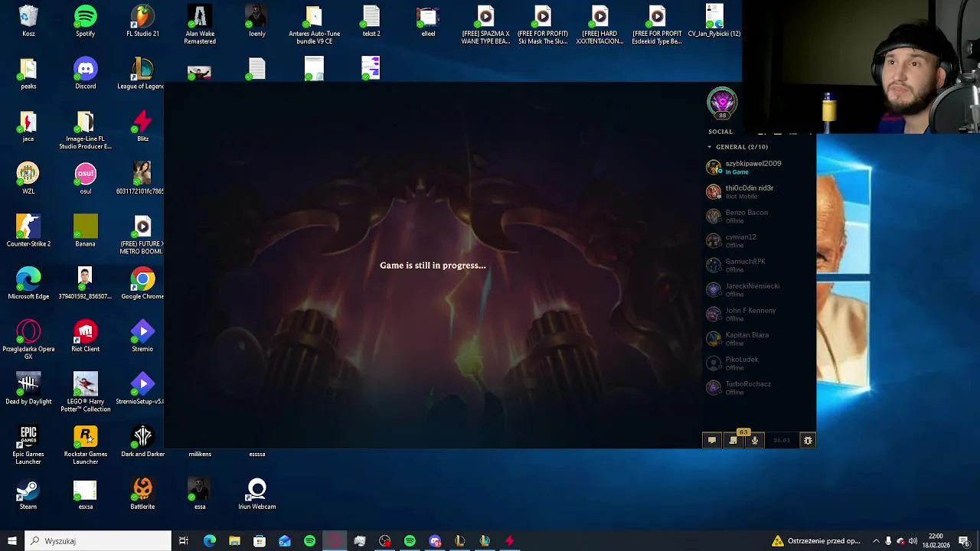This screenshot has width=980, height=551.
Task: Select the Epic Games Launcher desktop icon
Action: point(28,445)
